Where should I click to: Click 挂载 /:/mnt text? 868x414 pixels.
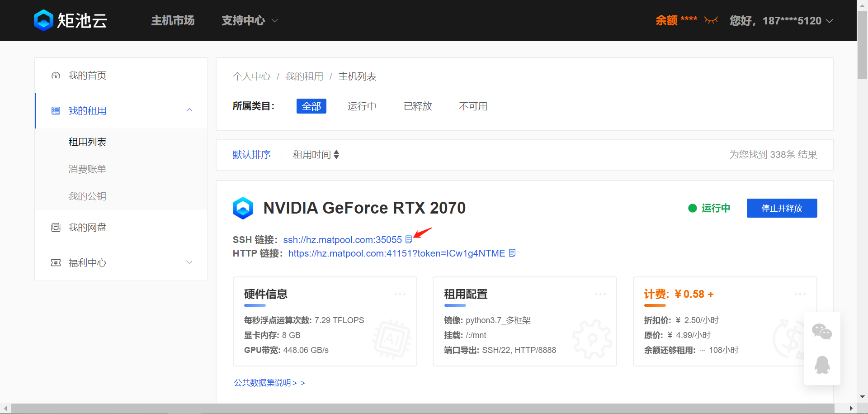(x=465, y=335)
